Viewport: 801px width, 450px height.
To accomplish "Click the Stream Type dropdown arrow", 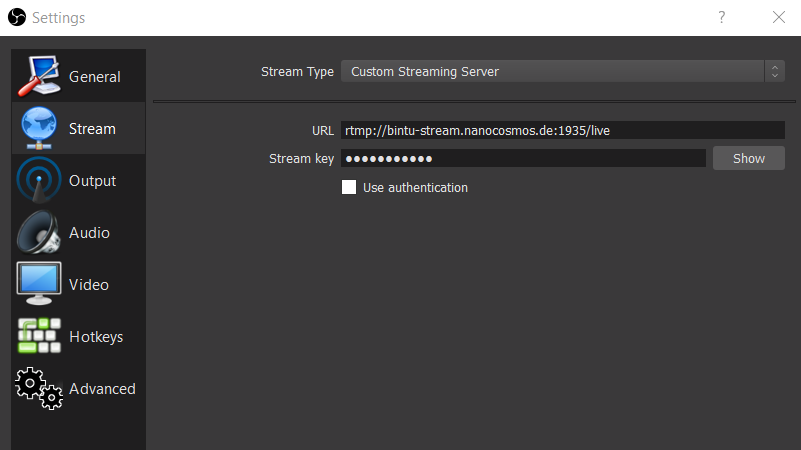I will pyautogui.click(x=774, y=71).
